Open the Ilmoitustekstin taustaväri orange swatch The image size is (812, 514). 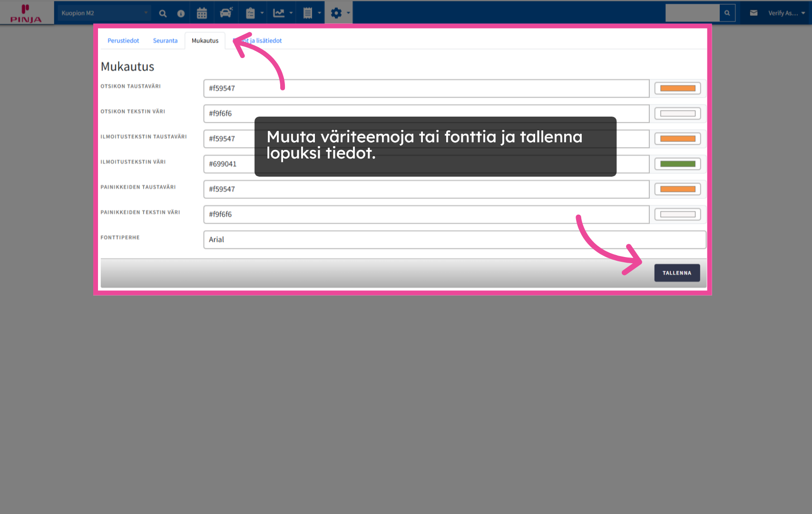point(678,139)
